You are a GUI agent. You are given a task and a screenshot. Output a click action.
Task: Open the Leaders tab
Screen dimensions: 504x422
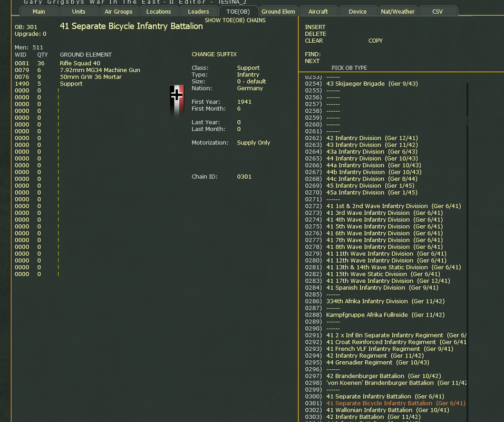[x=198, y=12]
